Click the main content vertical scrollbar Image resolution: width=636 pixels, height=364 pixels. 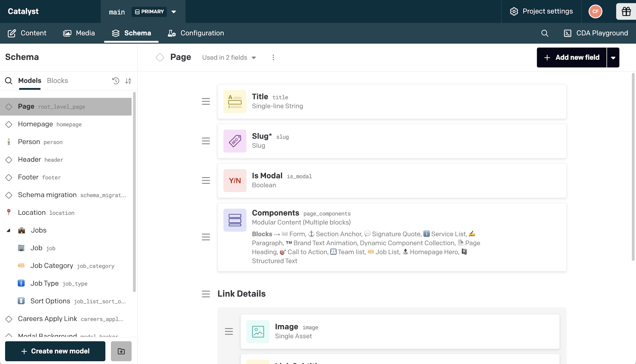[633, 167]
